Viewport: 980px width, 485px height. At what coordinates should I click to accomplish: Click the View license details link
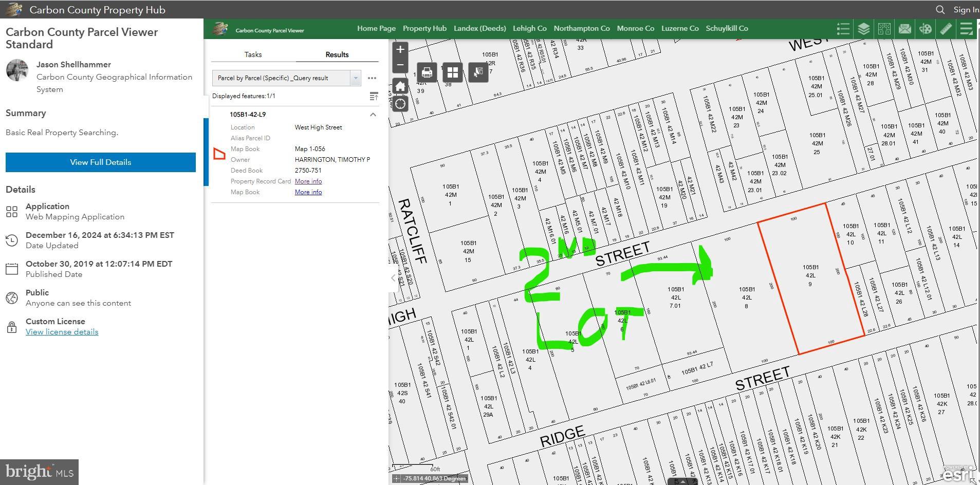pos(62,332)
